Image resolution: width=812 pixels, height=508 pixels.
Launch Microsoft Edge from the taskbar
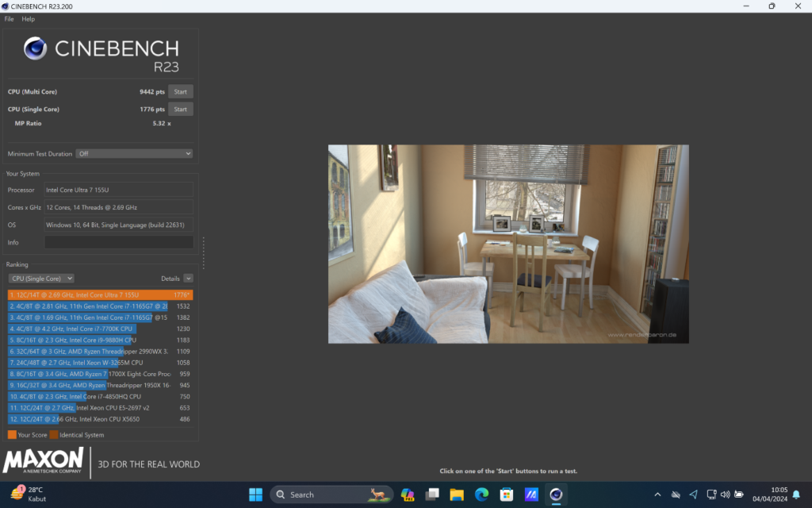tap(481, 495)
